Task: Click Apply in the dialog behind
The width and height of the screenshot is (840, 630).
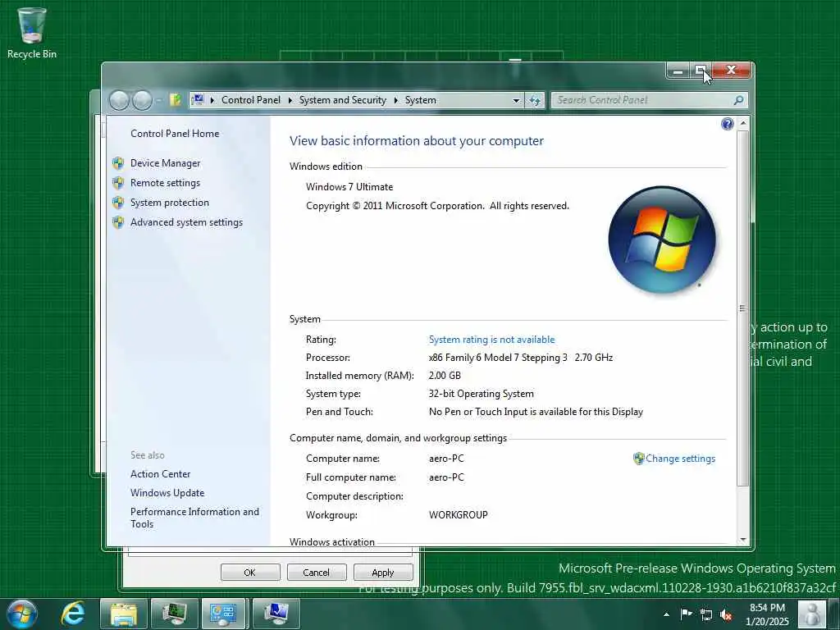Action: pos(382,572)
